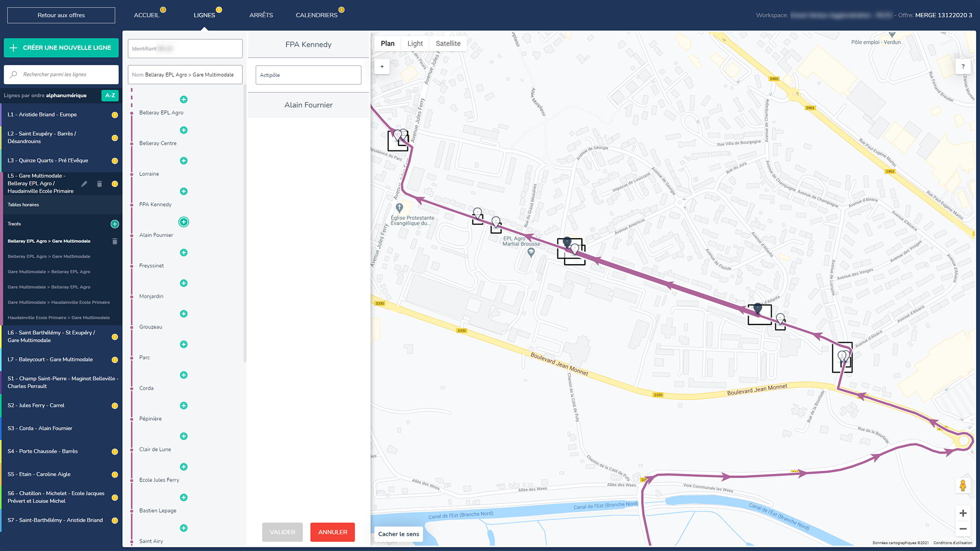Click the plus icon between Belleray EPL Agro and Belleray Centre

pos(184,130)
